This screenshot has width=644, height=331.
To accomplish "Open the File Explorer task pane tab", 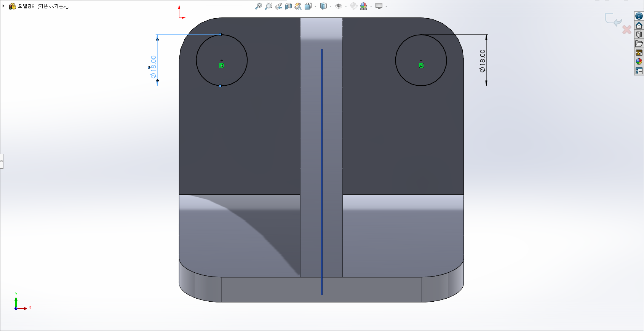I will tap(639, 43).
